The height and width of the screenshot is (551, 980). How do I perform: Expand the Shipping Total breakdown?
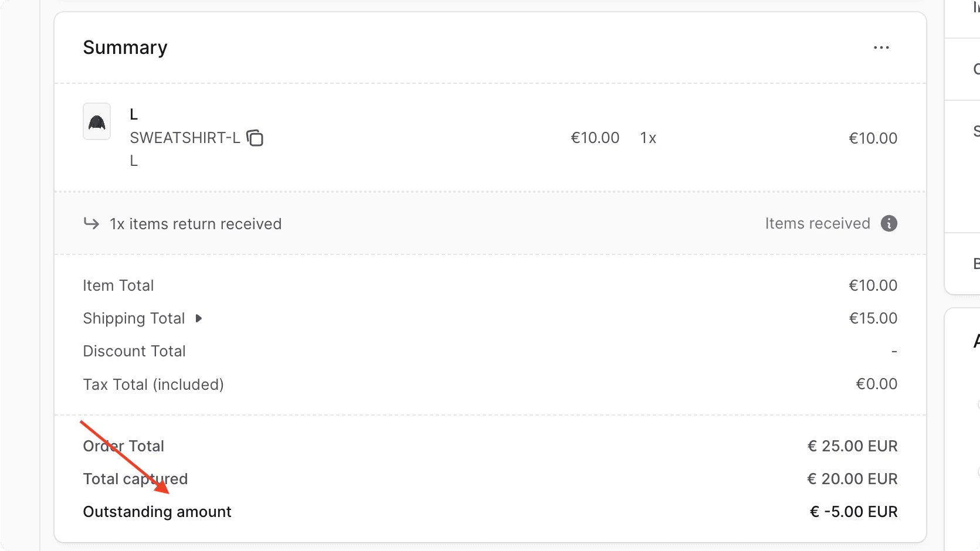[199, 318]
